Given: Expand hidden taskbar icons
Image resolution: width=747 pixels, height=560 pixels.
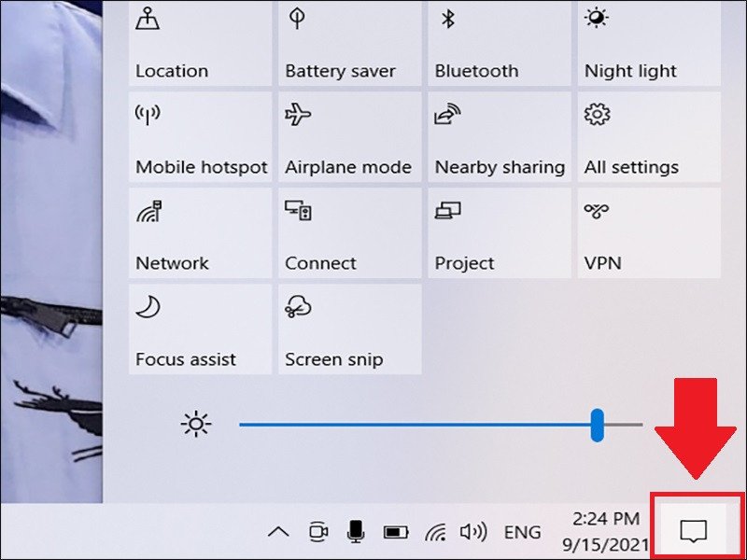Looking at the screenshot, I should click(x=277, y=532).
